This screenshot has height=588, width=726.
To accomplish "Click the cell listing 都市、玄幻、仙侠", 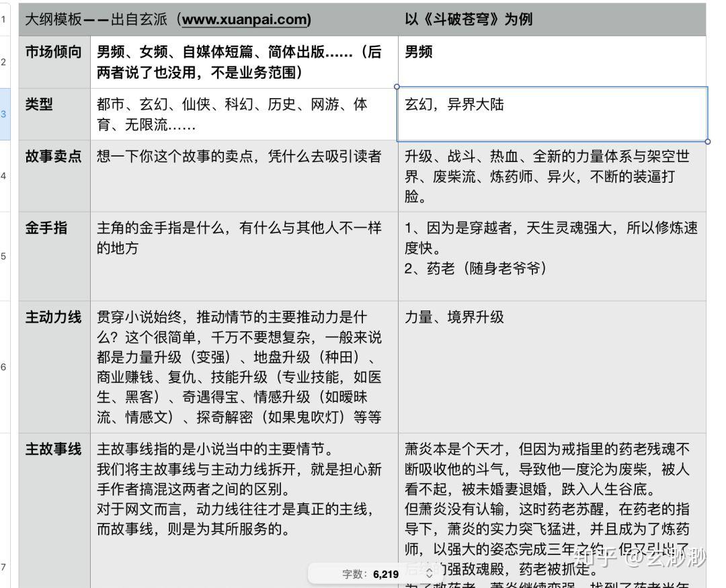I will (x=244, y=114).
